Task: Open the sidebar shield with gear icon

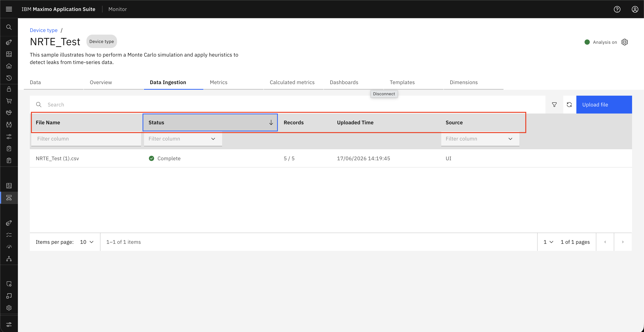Action: (x=9, y=284)
